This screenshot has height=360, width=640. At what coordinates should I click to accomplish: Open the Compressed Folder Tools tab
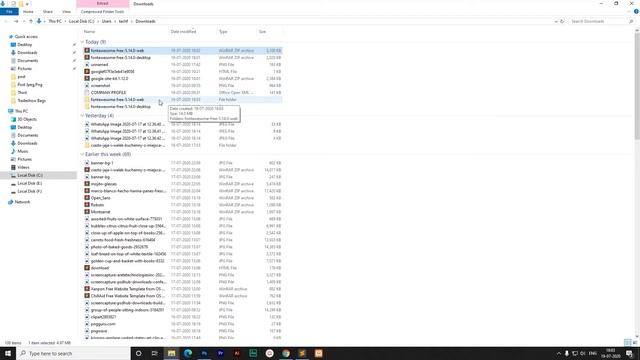[x=102, y=12]
